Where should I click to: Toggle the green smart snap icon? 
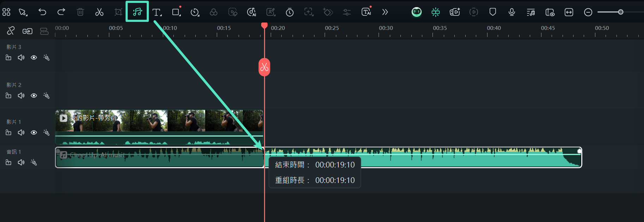436,12
